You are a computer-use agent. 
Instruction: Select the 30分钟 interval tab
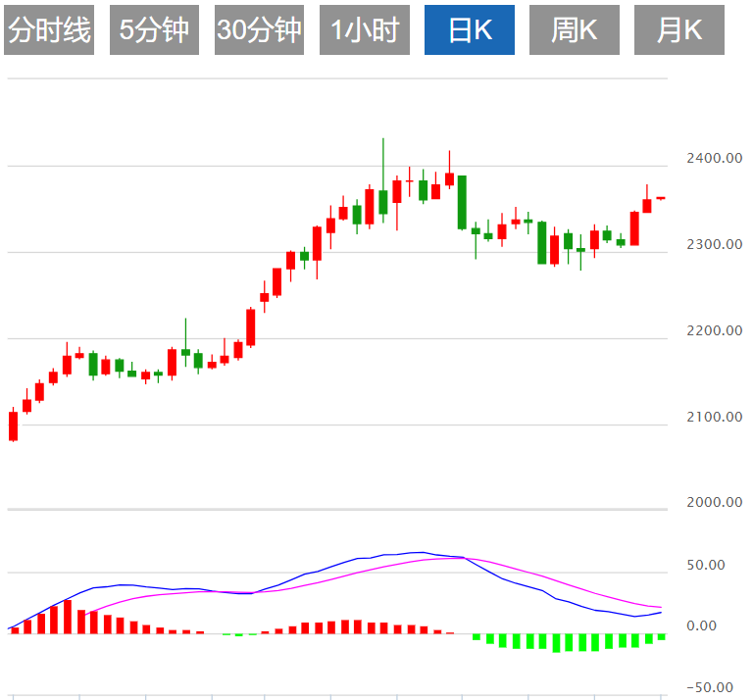(x=259, y=29)
